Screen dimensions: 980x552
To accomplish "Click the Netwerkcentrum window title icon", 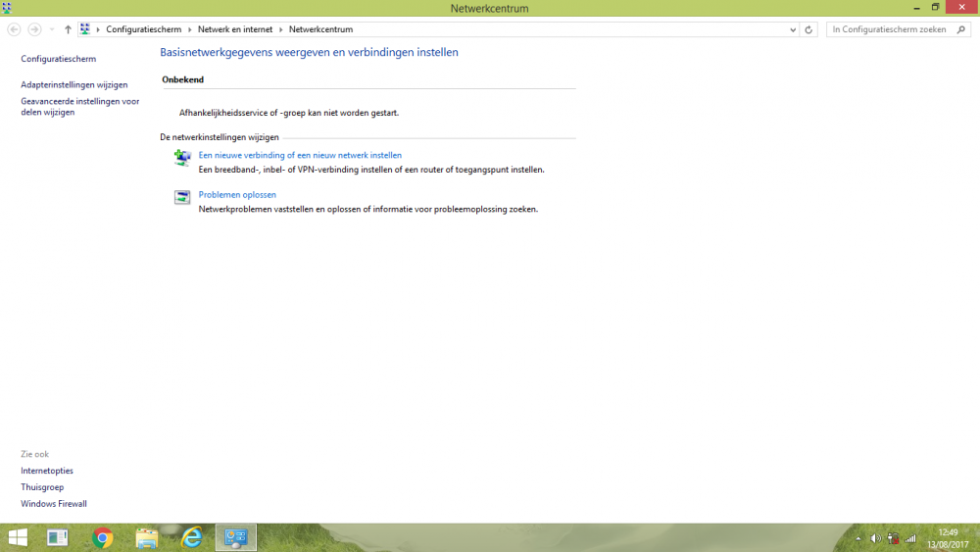I will (x=7, y=8).
